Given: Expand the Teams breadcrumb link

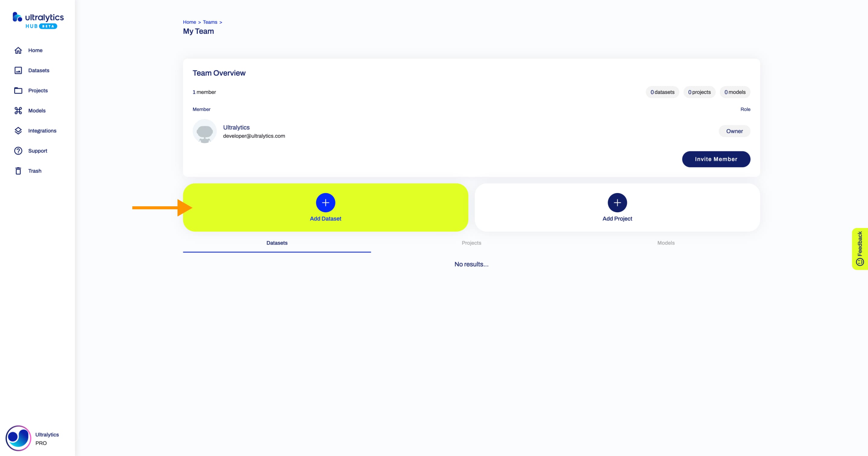Looking at the screenshot, I should (x=209, y=22).
